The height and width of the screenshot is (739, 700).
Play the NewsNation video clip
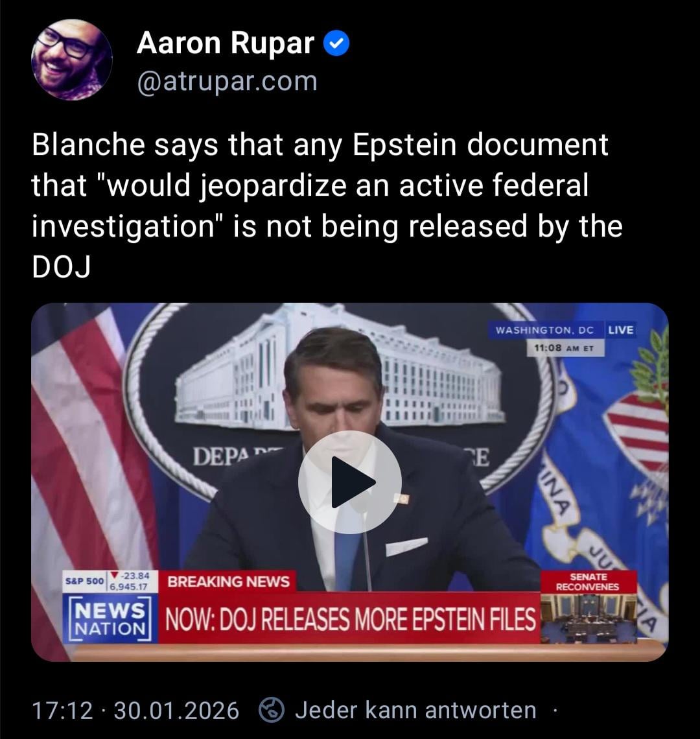pos(349,482)
